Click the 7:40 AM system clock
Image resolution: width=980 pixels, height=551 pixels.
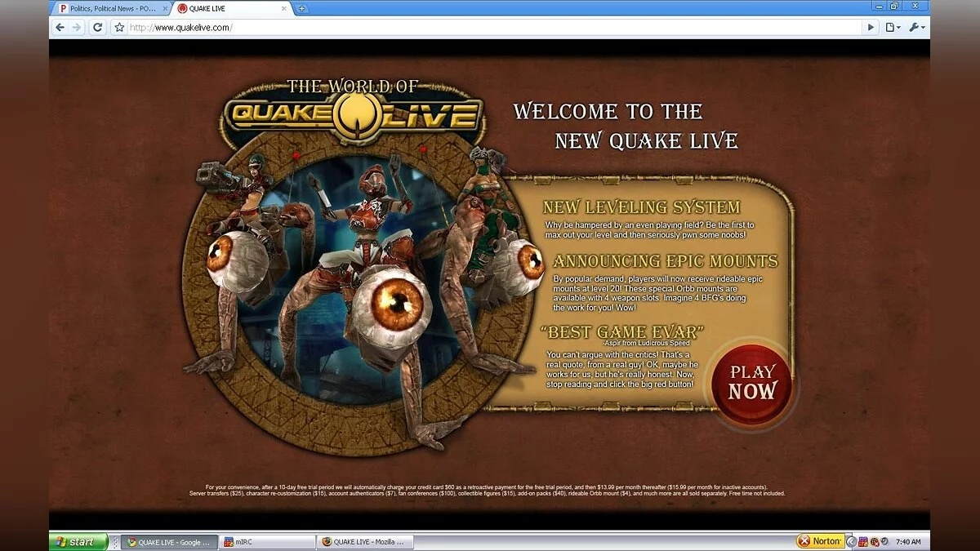(x=908, y=542)
